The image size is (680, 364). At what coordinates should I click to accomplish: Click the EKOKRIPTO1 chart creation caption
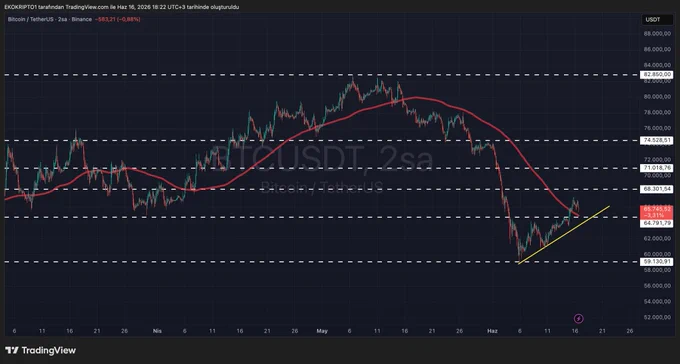(121, 7)
